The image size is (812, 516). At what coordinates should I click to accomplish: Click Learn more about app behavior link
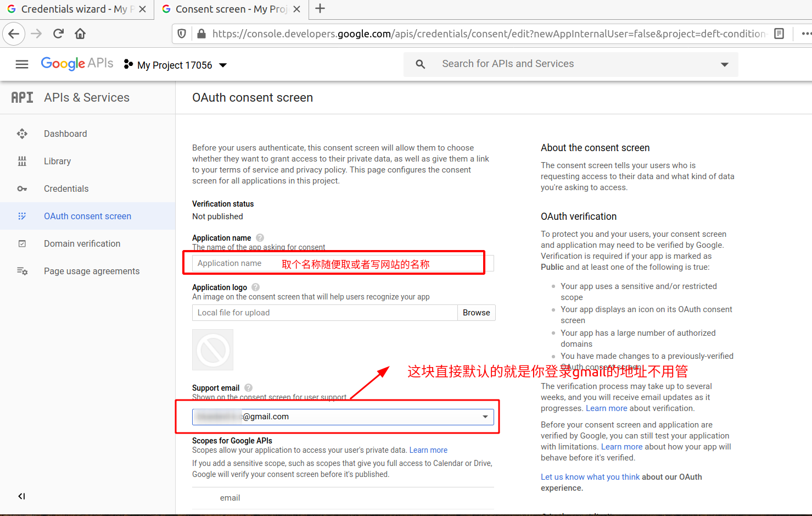[622, 447]
